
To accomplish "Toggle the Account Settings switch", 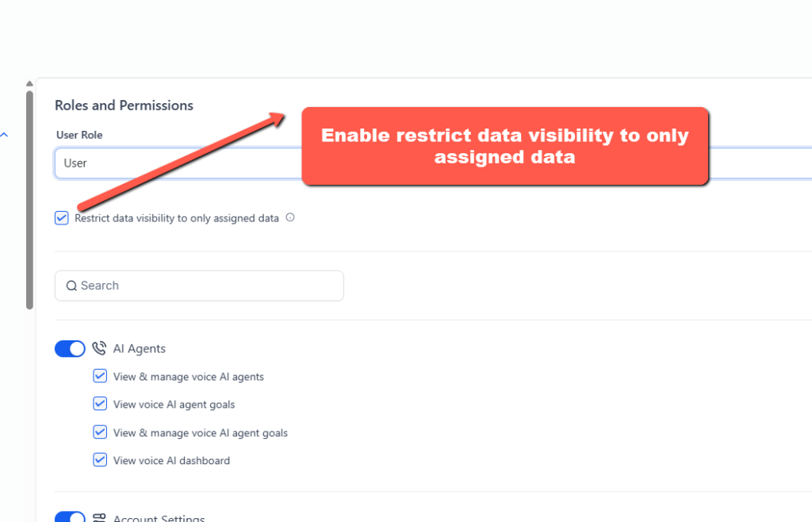I will pos(70,516).
